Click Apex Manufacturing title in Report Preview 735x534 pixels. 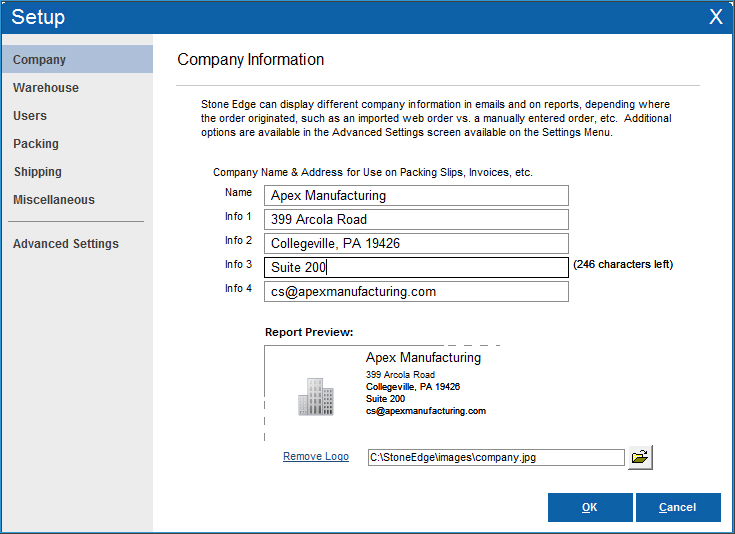click(423, 358)
